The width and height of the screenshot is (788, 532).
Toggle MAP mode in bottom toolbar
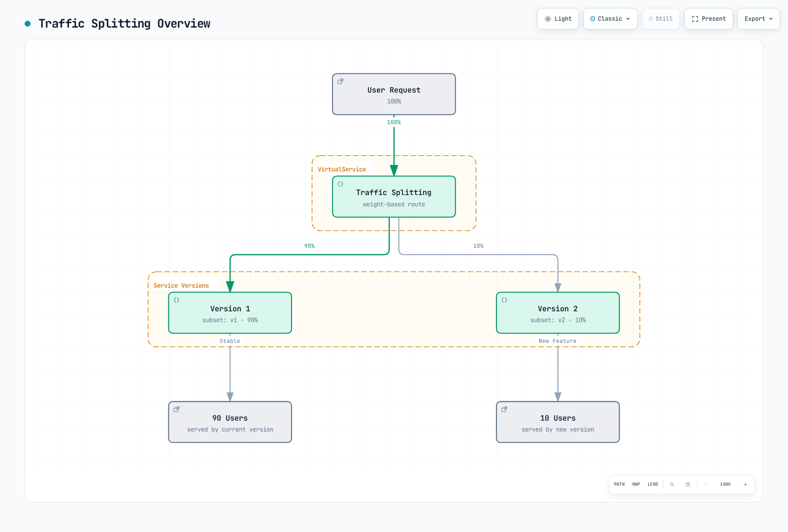tap(636, 484)
